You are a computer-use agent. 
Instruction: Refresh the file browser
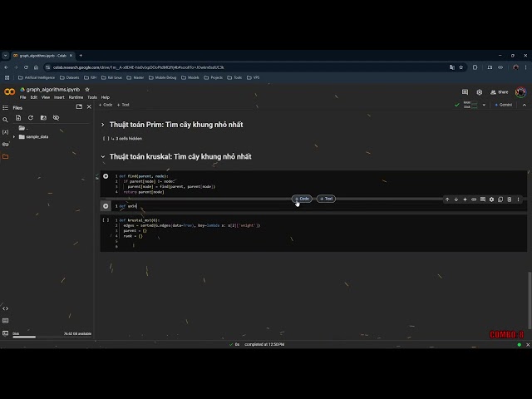(x=31, y=118)
